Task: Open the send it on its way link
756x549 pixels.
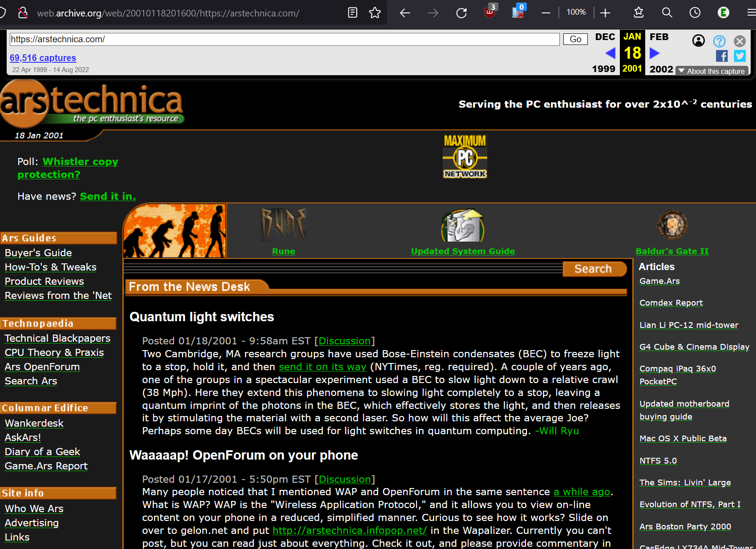Action: (323, 367)
